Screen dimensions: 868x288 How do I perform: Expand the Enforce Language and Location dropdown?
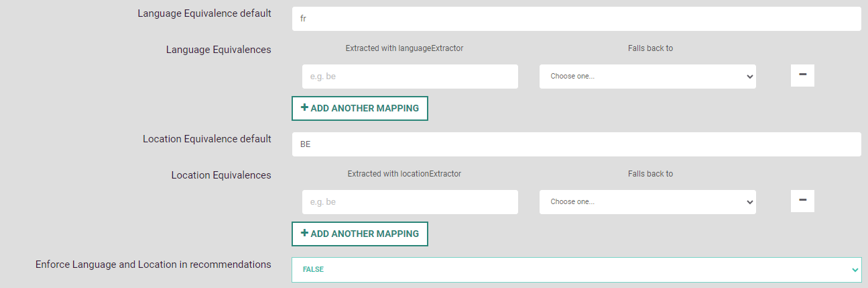pos(576,269)
